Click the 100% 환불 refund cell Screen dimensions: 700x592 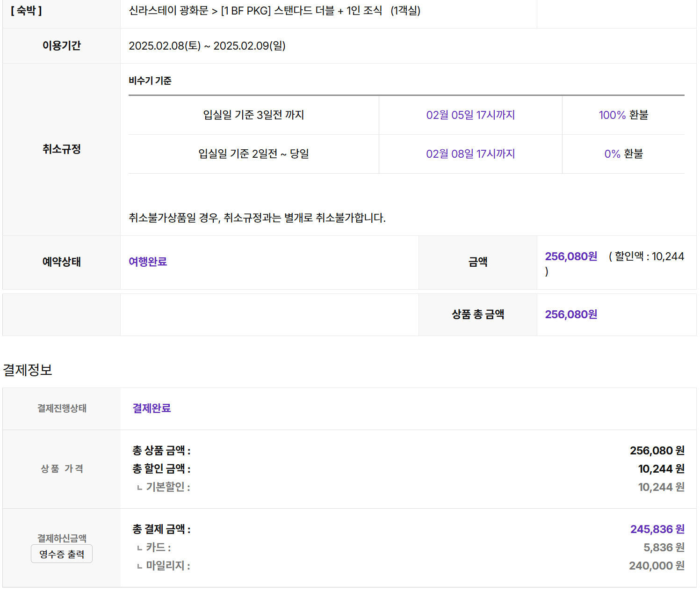(x=623, y=115)
